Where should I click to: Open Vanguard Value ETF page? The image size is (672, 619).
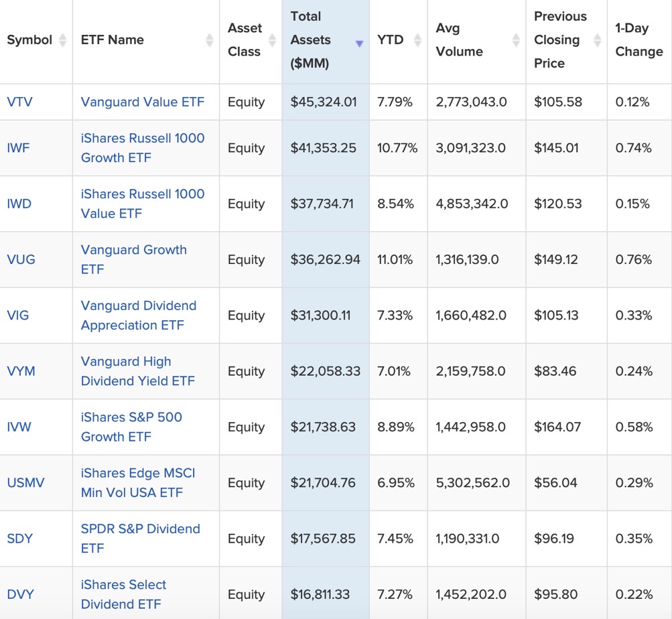(x=143, y=102)
